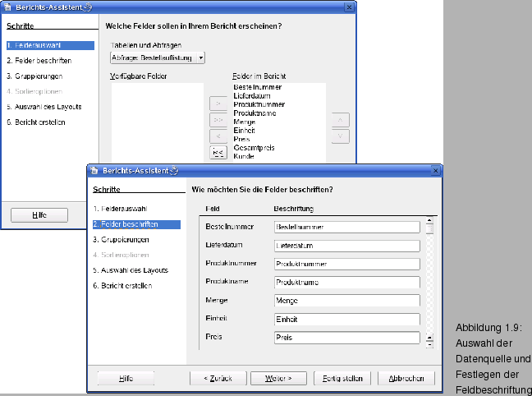
Task: Click the '>>' add all fields button
Action: (x=218, y=120)
